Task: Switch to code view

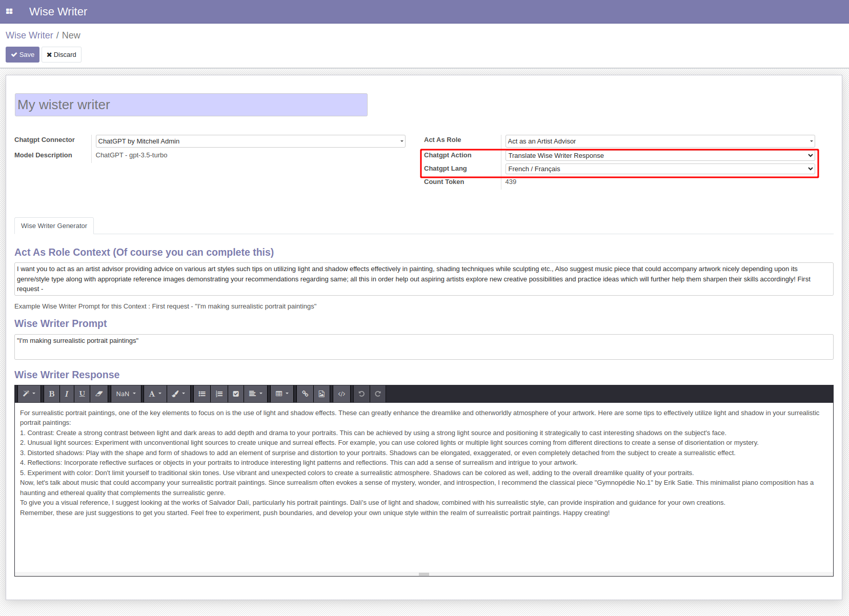Action: click(x=341, y=394)
